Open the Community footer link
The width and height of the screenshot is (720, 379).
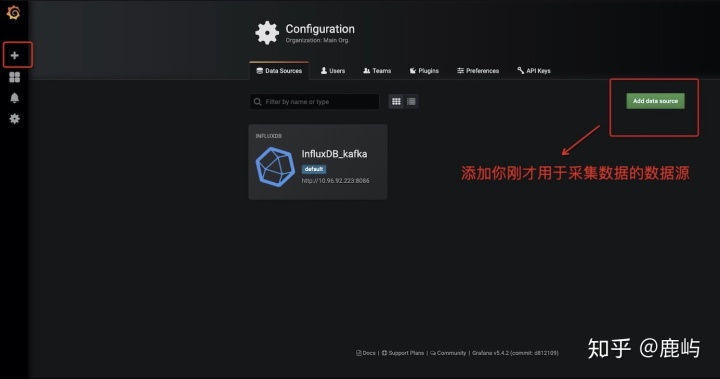tap(448, 353)
